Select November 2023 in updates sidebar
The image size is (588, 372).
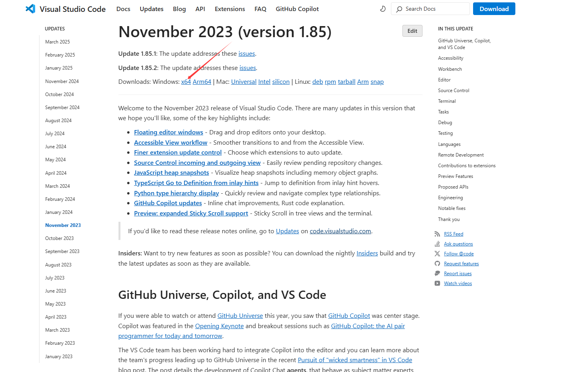click(x=63, y=225)
